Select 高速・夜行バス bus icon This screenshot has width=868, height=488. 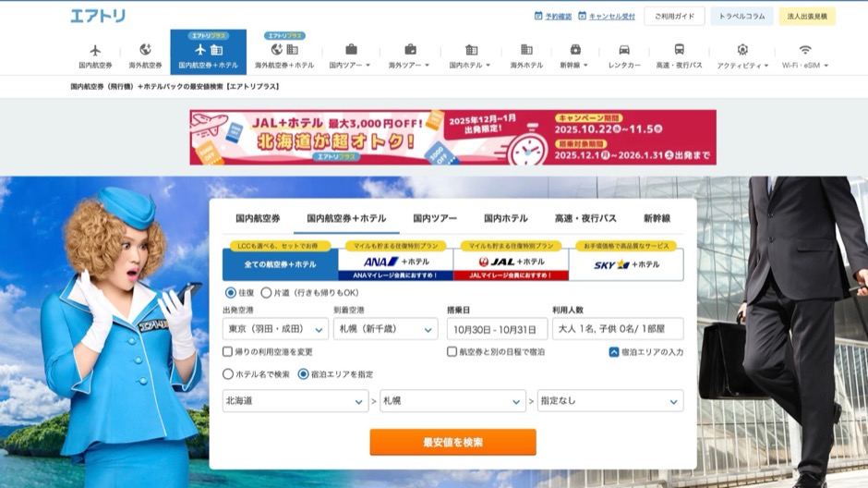(679, 50)
